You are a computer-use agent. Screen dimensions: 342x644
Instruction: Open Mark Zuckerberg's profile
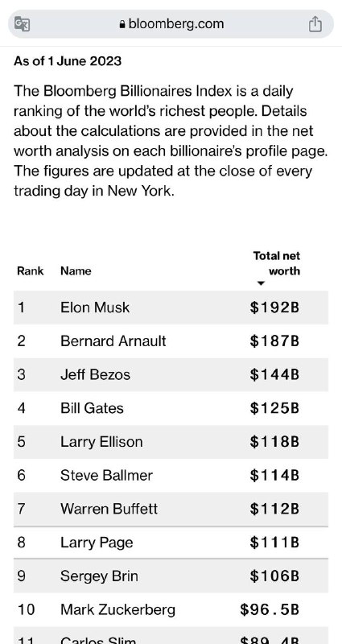[117, 610]
